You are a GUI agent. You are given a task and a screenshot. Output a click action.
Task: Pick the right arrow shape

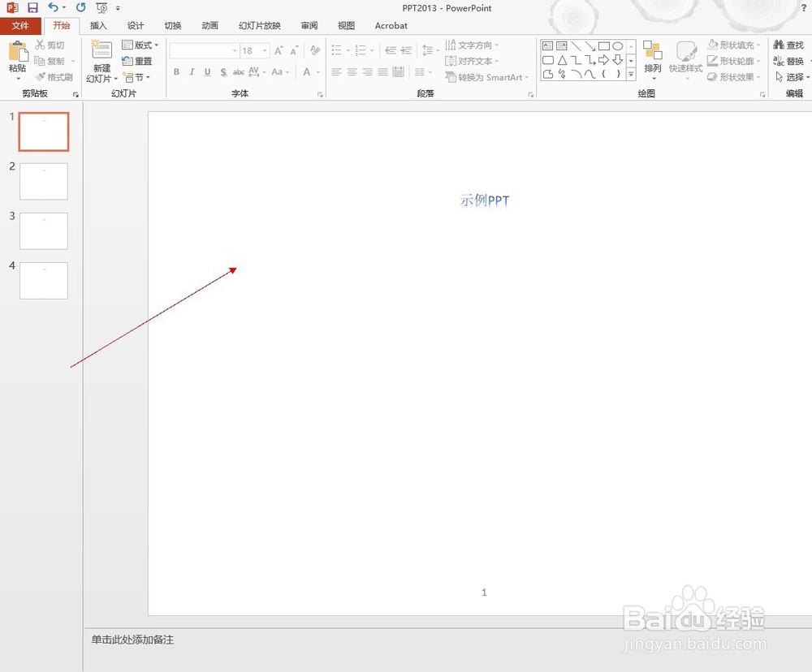[604, 60]
